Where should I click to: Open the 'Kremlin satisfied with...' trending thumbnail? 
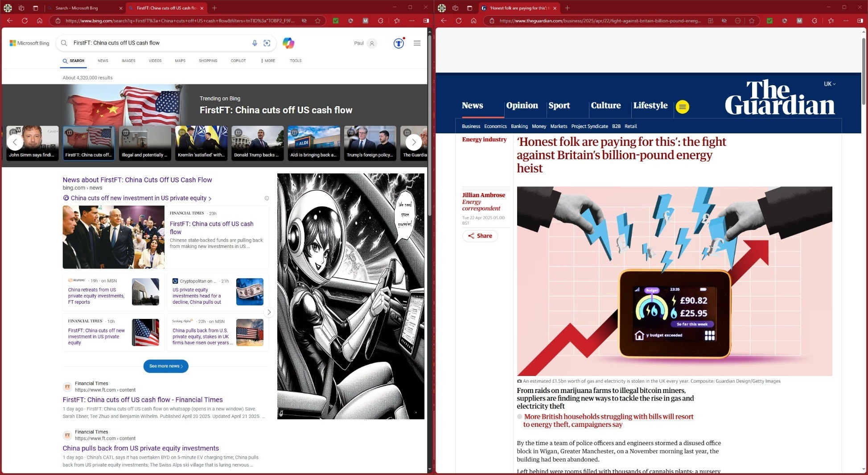pos(201,143)
